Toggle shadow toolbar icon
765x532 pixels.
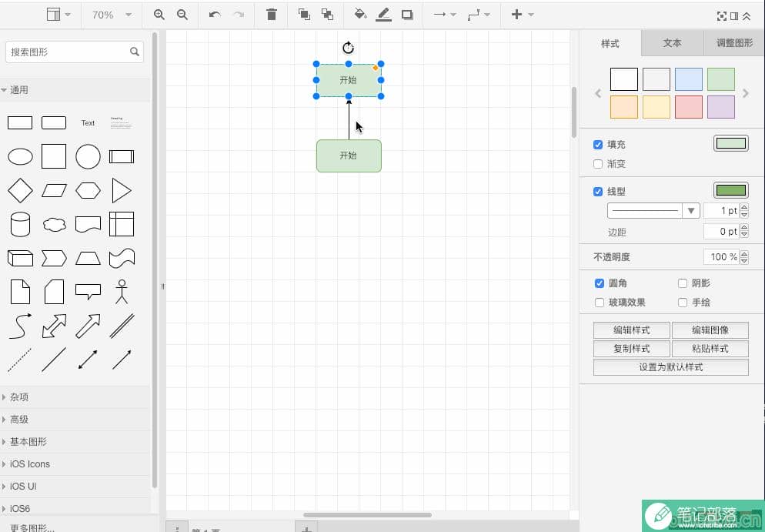pos(407,15)
